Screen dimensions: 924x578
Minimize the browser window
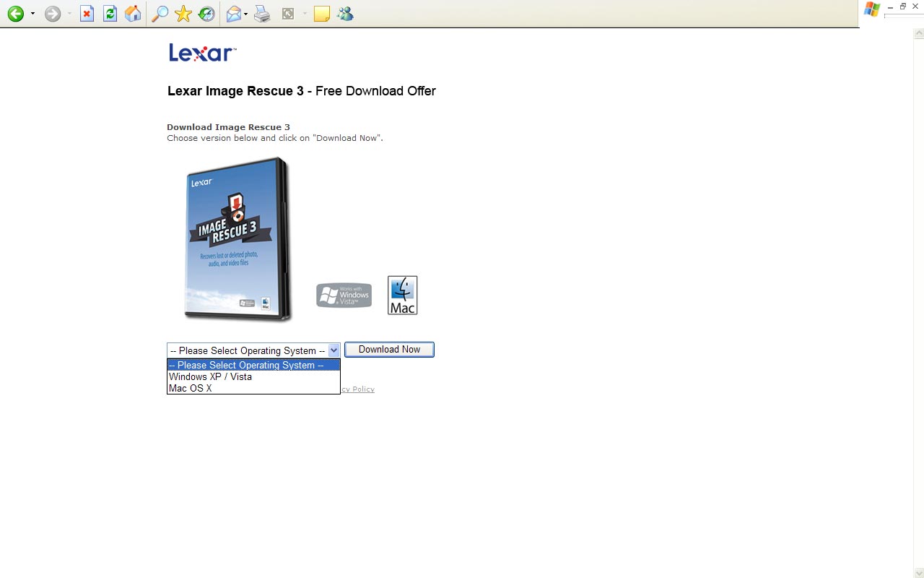coord(891,7)
